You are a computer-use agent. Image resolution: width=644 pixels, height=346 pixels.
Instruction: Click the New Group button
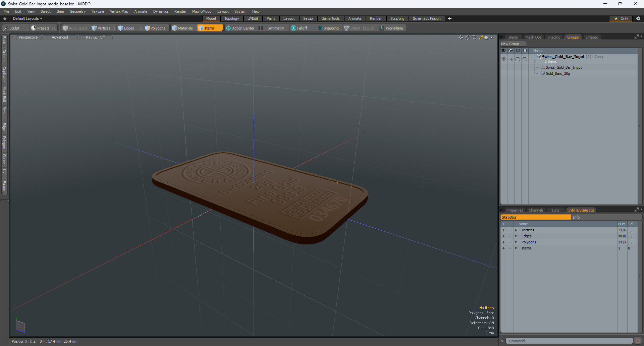click(513, 44)
